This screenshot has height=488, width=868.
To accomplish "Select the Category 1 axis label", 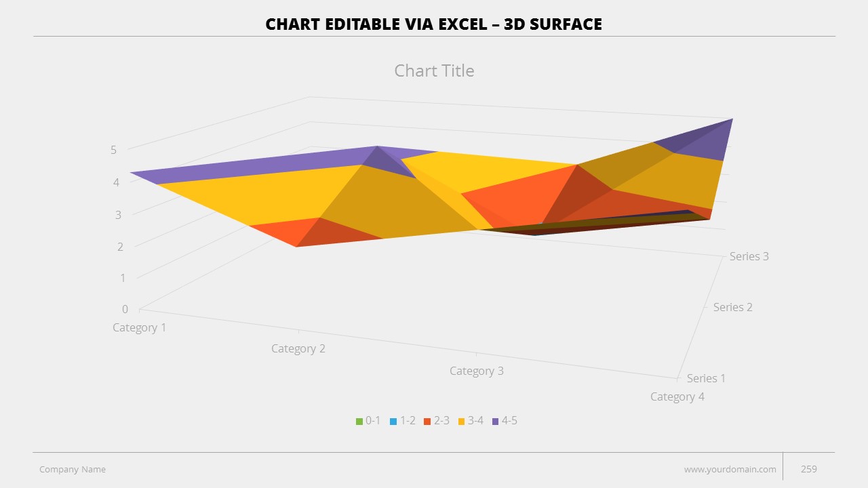I will (x=139, y=328).
